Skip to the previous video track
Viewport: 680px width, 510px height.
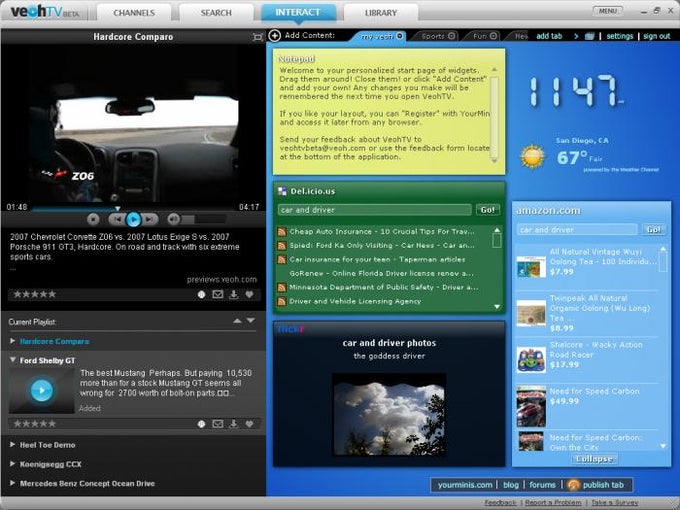[x=117, y=219]
